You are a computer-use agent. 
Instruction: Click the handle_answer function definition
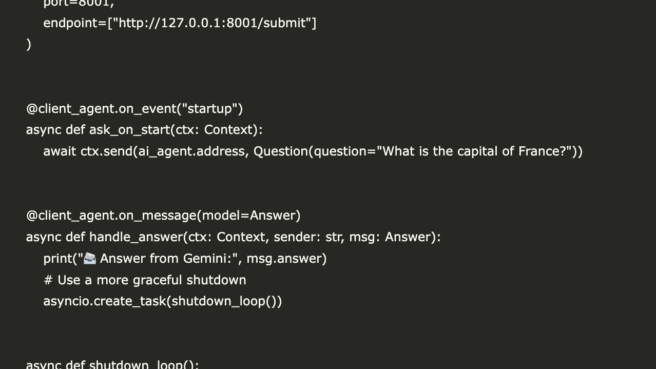click(x=233, y=237)
